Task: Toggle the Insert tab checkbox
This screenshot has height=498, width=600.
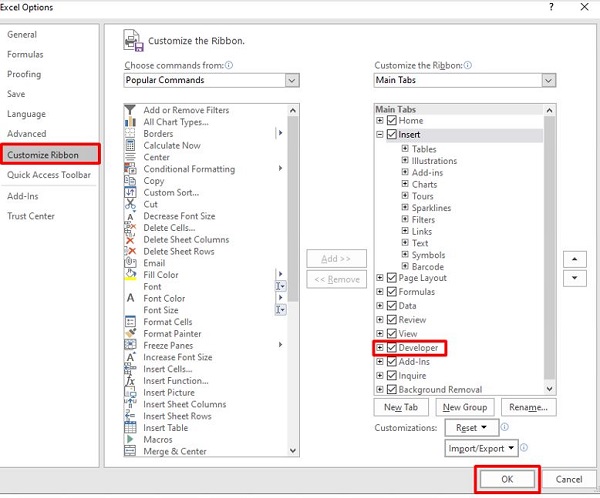Action: coord(391,134)
